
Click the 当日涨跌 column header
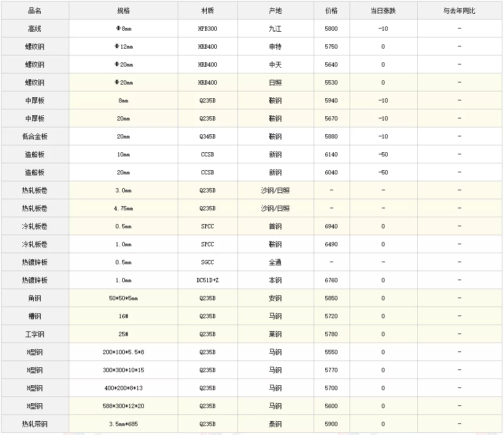(383, 11)
